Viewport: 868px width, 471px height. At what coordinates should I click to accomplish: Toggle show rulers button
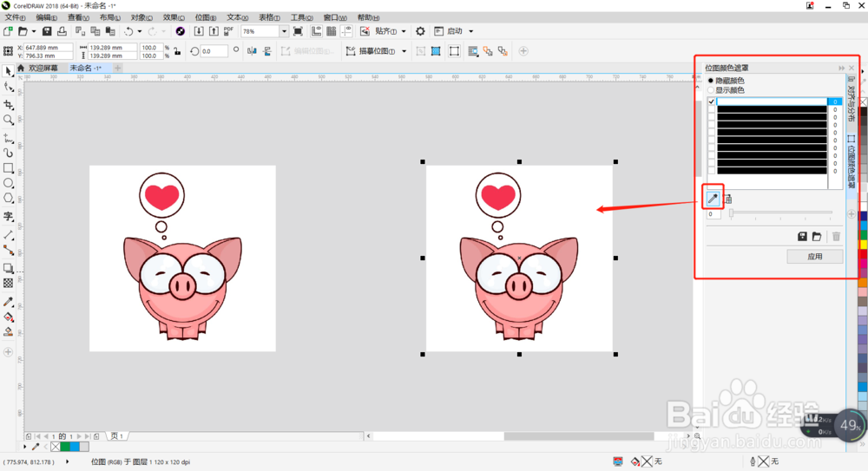pyautogui.click(x=316, y=31)
